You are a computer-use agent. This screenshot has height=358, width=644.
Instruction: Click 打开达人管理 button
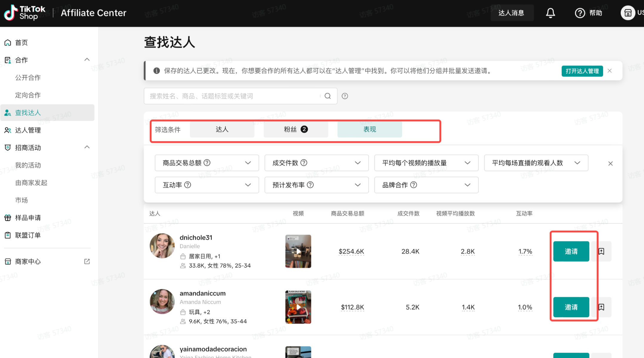pyautogui.click(x=582, y=71)
